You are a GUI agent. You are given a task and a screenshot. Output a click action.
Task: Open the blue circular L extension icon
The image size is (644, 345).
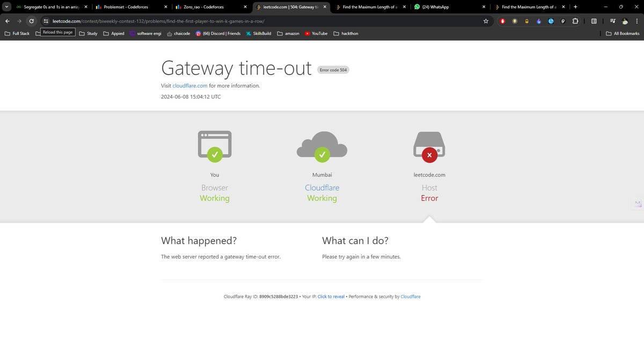tap(551, 21)
